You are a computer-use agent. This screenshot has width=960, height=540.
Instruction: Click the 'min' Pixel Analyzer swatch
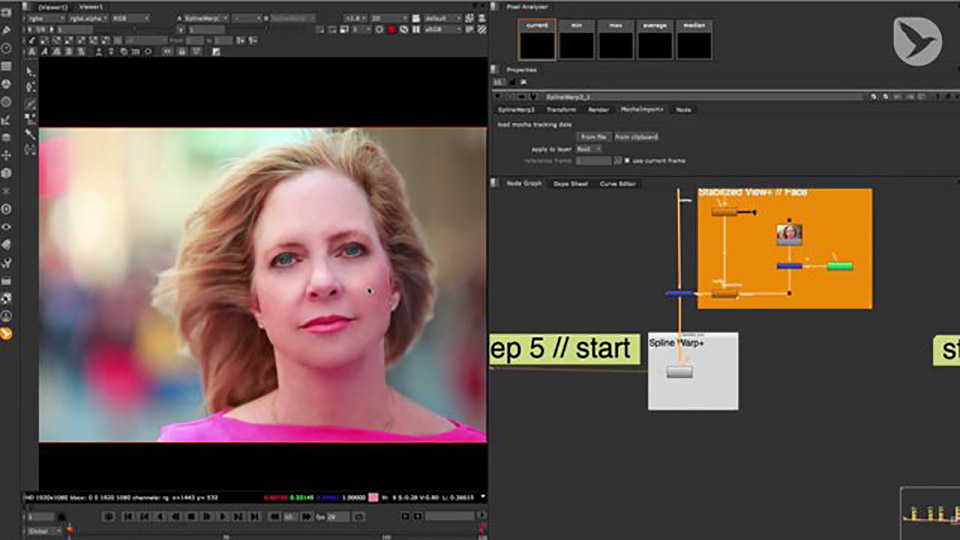(576, 39)
